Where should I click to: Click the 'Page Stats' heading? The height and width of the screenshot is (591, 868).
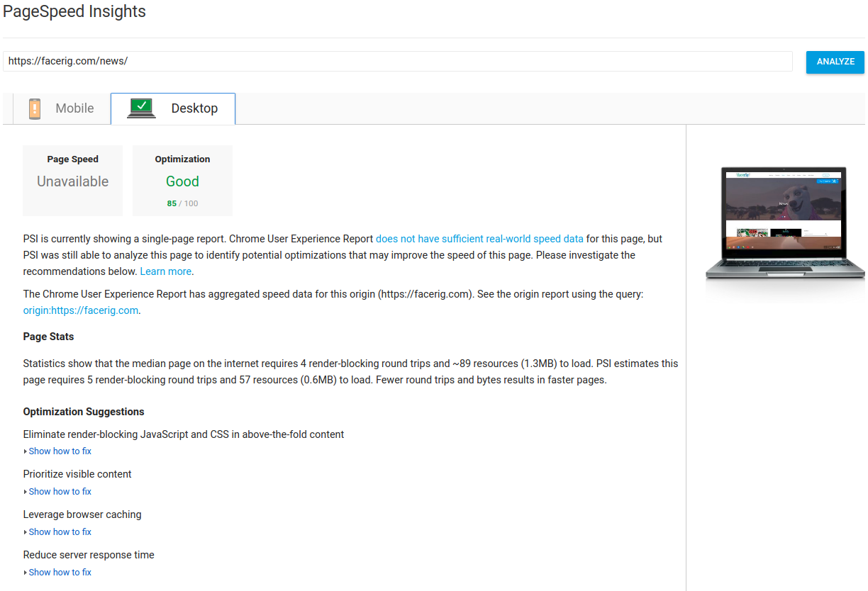[x=48, y=337]
